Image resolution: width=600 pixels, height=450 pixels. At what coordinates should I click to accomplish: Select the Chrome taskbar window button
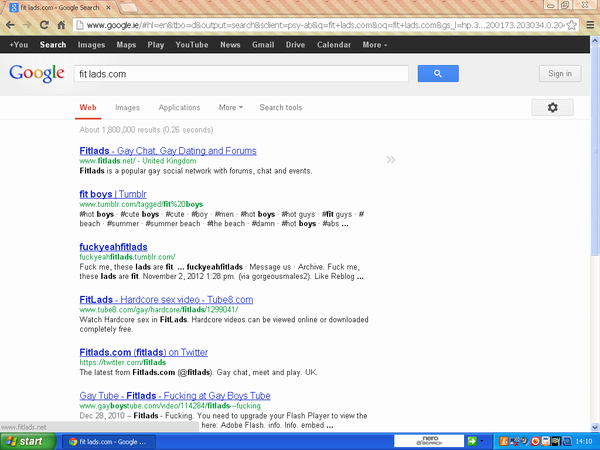click(108, 442)
